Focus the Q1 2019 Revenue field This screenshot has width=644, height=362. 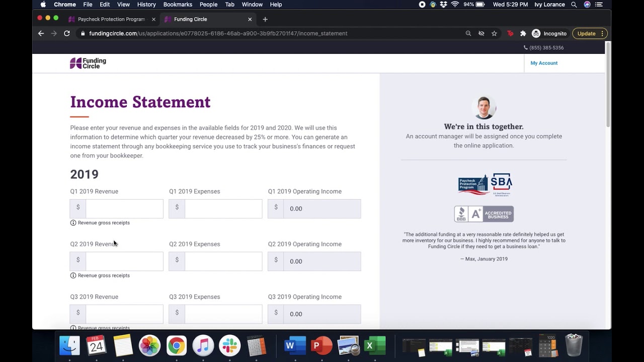tap(124, 209)
